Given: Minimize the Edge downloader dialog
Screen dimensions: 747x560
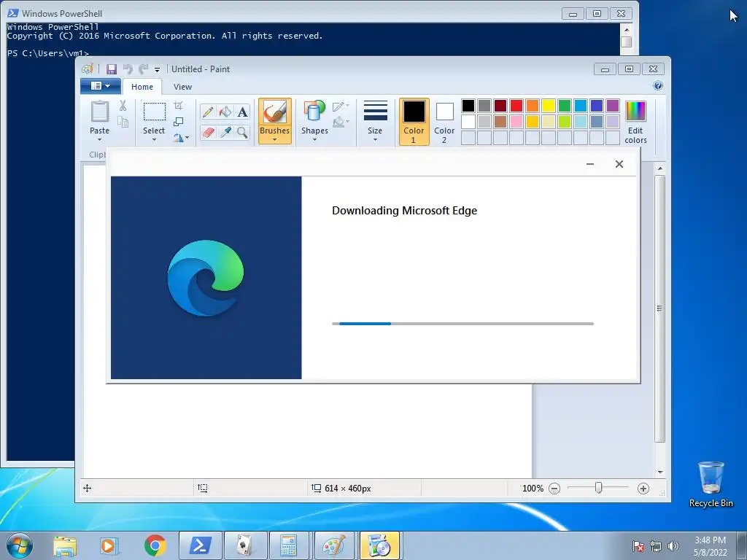Looking at the screenshot, I should (x=589, y=164).
